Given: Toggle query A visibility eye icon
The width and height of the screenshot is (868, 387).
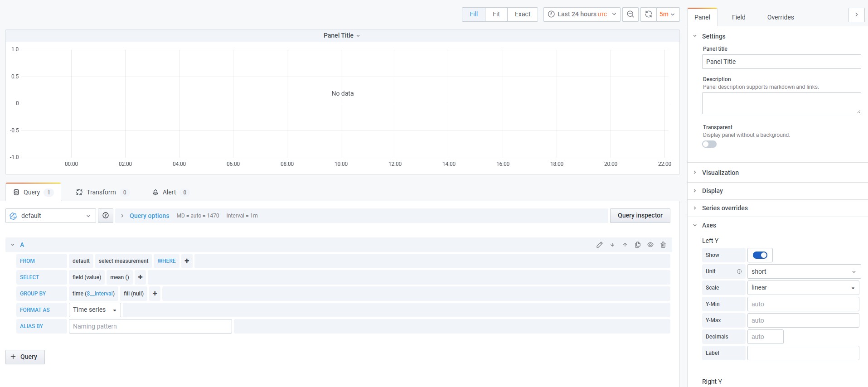Looking at the screenshot, I should [650, 245].
